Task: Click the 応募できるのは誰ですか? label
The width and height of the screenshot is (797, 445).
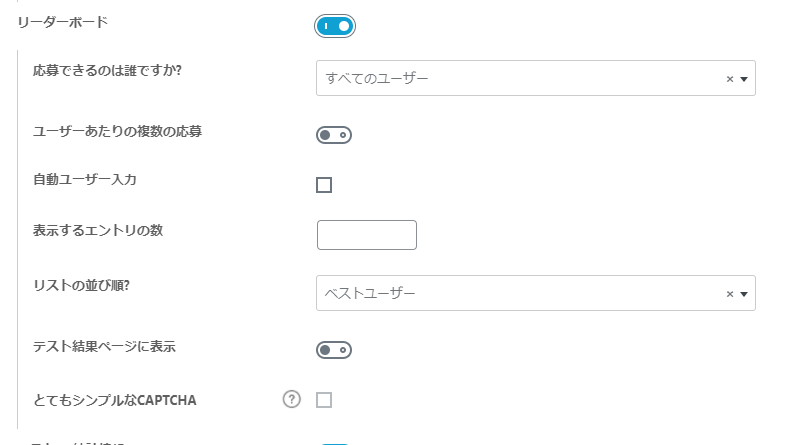Action: pos(114,71)
